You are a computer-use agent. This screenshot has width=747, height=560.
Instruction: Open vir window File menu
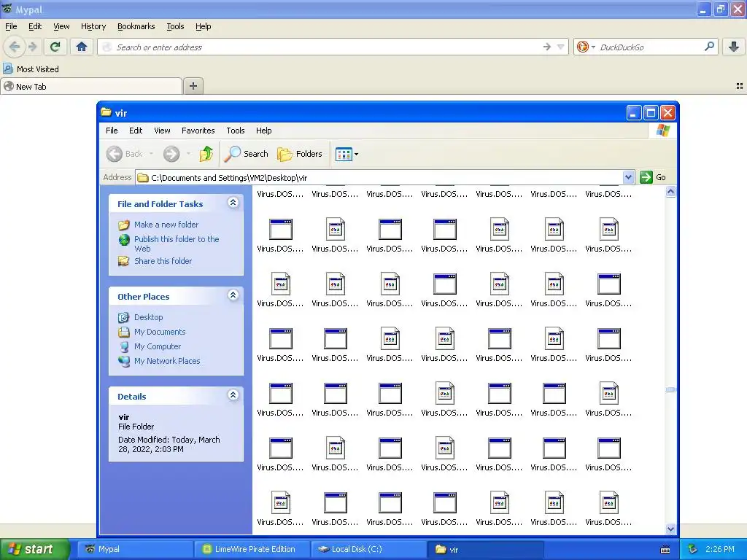112,131
